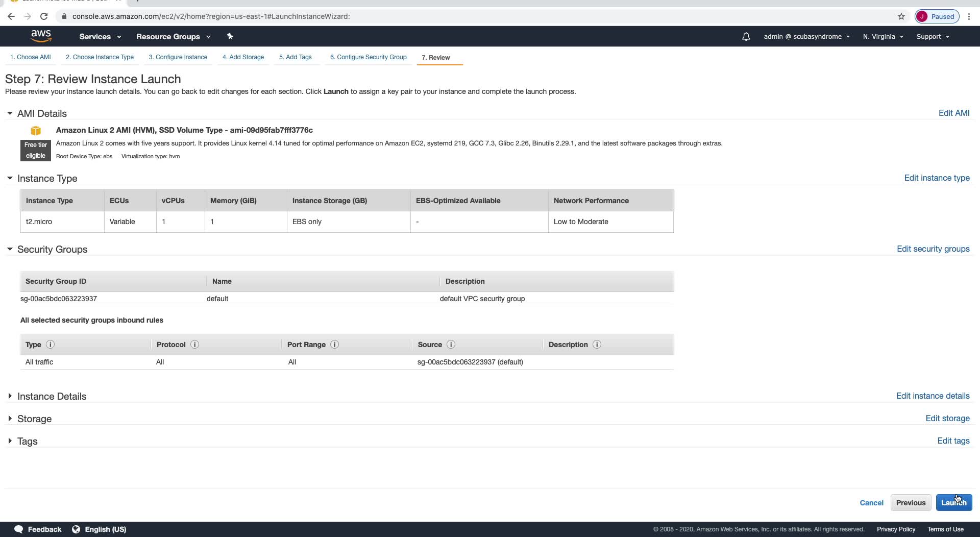Collapse the Instance Type section
The height and width of the screenshot is (537, 980).
10,178
